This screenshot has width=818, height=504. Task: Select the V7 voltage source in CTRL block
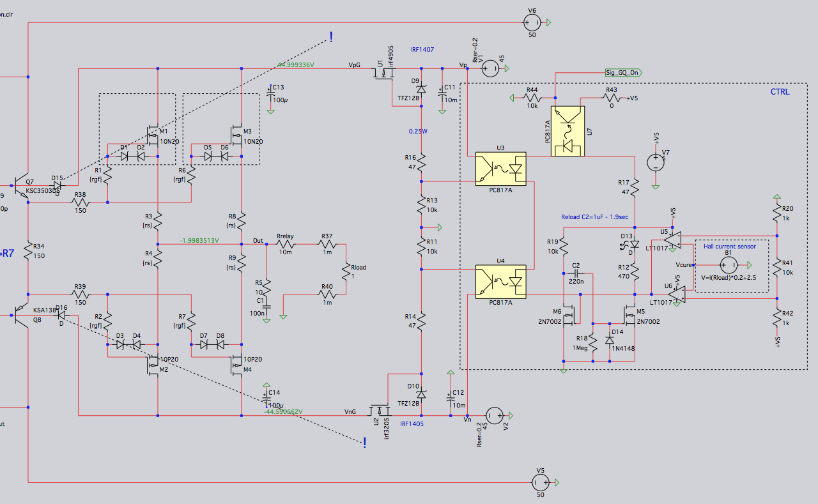[x=656, y=162]
